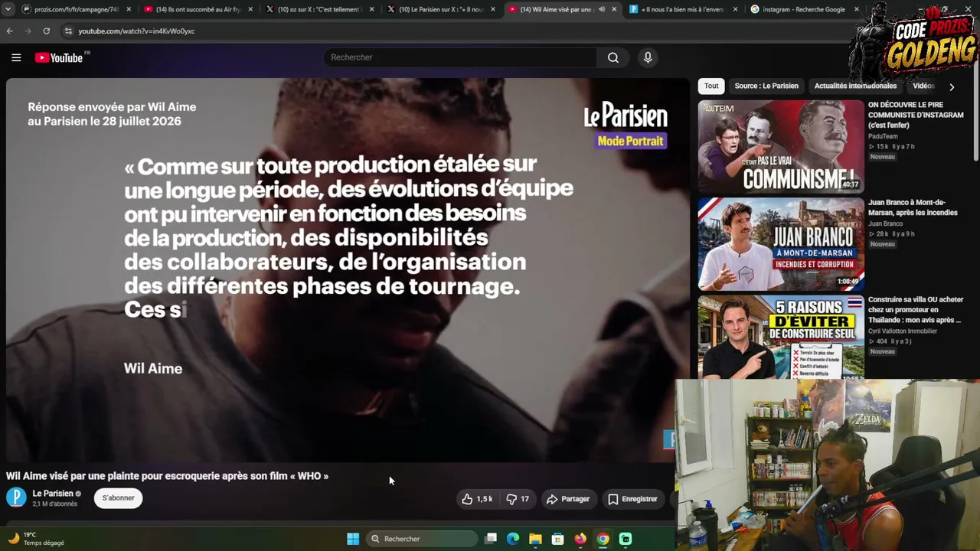The width and height of the screenshot is (980, 551).
Task: Open Le Parisien channel avatar
Action: tap(16, 497)
